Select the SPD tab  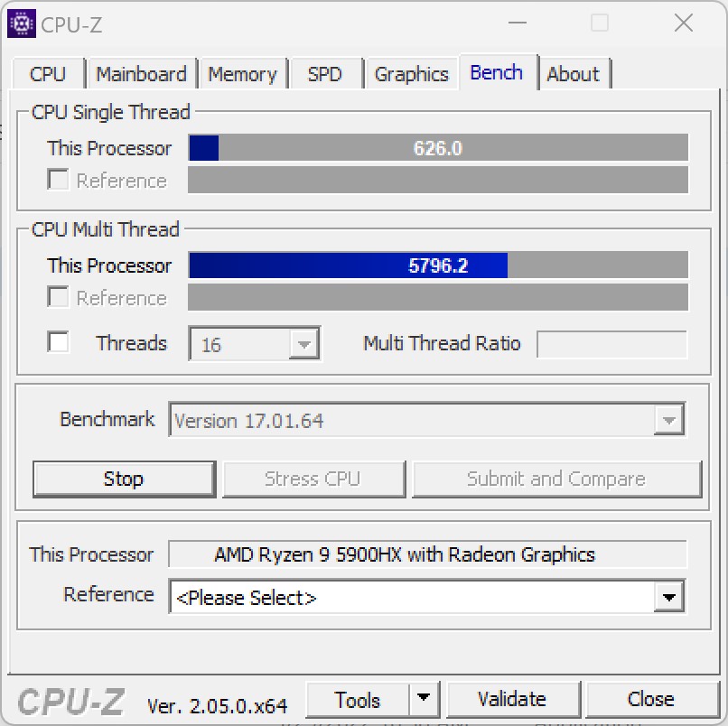(325, 74)
